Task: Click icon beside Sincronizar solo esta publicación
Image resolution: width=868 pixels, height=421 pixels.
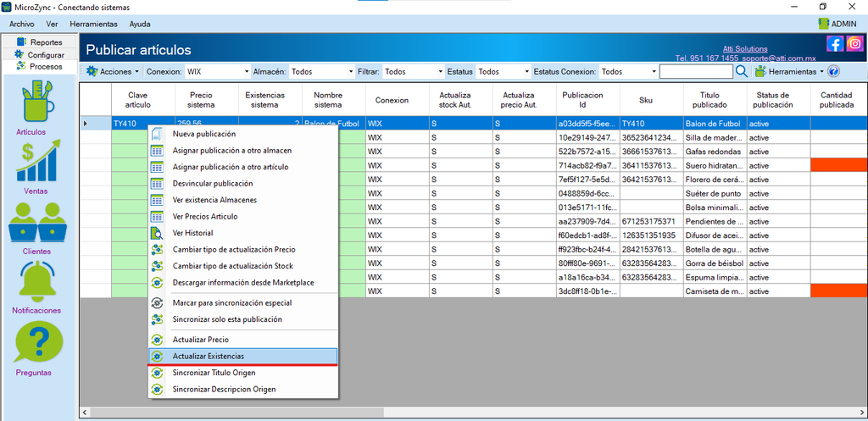Action: coord(157,319)
